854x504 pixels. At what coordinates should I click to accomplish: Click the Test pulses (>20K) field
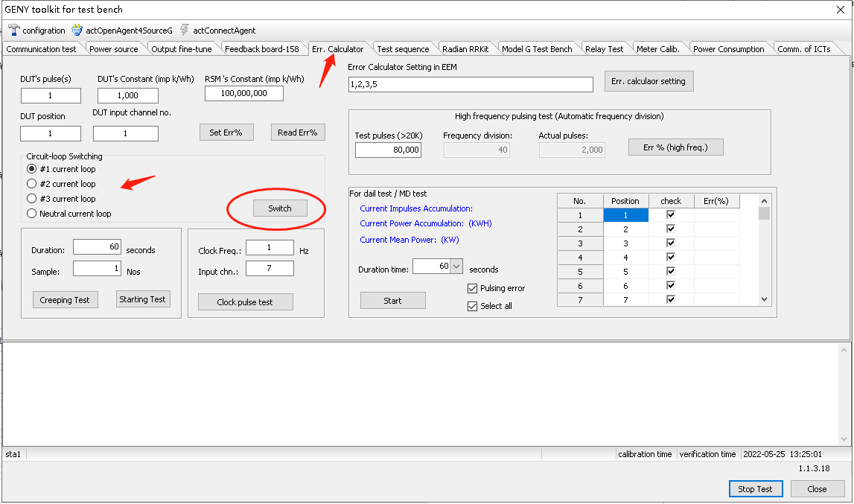click(x=389, y=150)
